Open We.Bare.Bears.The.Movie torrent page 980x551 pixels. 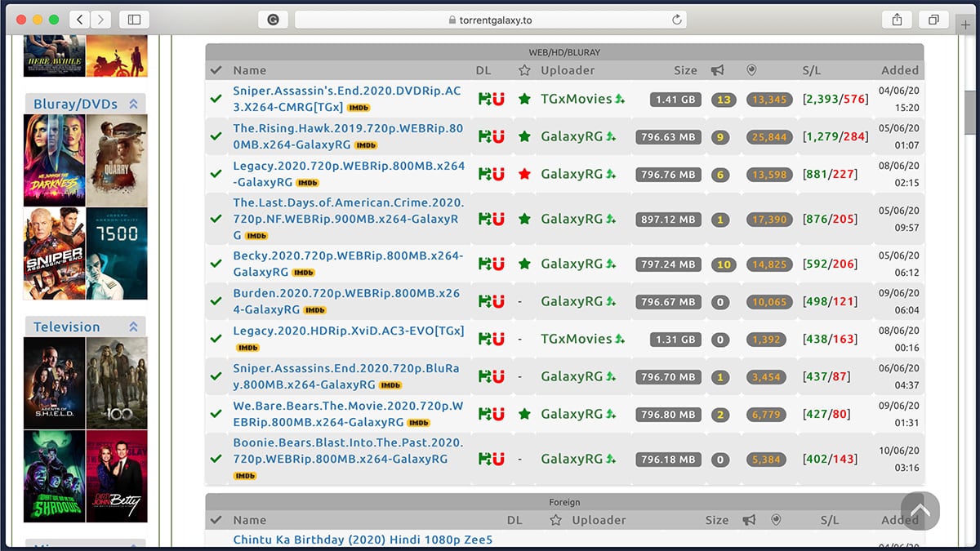(x=349, y=414)
